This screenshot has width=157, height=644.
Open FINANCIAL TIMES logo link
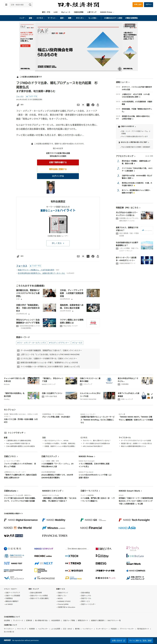point(55,536)
